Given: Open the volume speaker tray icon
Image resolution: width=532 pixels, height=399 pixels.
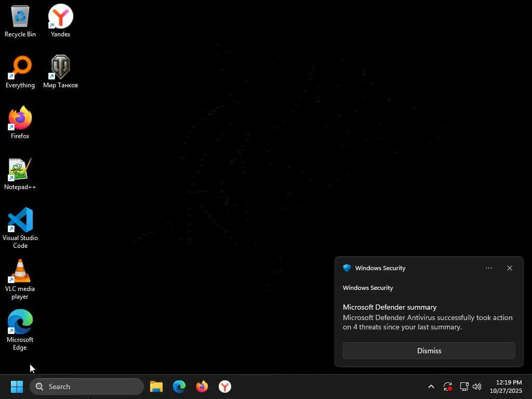Looking at the screenshot, I should [x=477, y=387].
